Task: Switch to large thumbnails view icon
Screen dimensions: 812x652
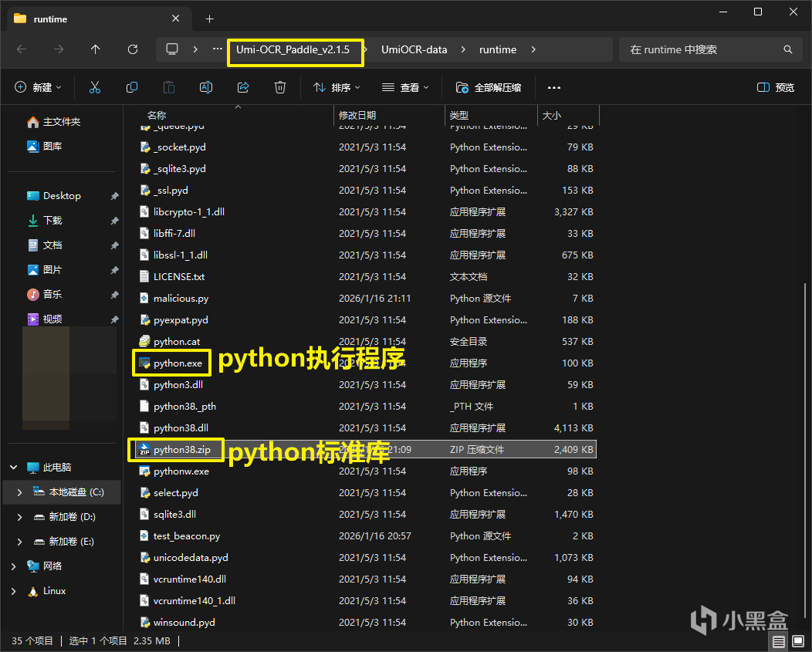Action: point(798,642)
